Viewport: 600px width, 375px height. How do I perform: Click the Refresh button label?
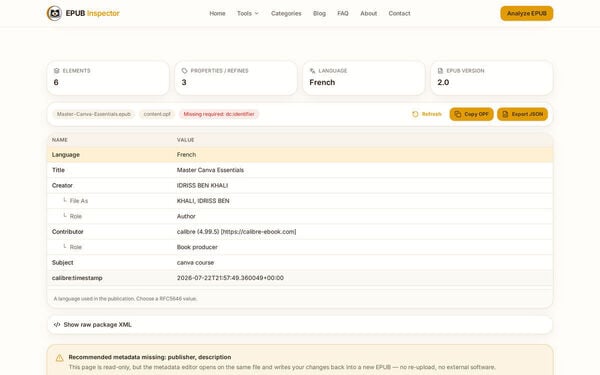432,114
